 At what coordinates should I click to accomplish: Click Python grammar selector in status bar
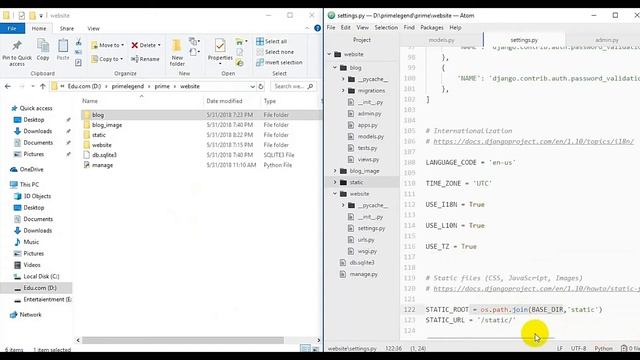(603, 348)
